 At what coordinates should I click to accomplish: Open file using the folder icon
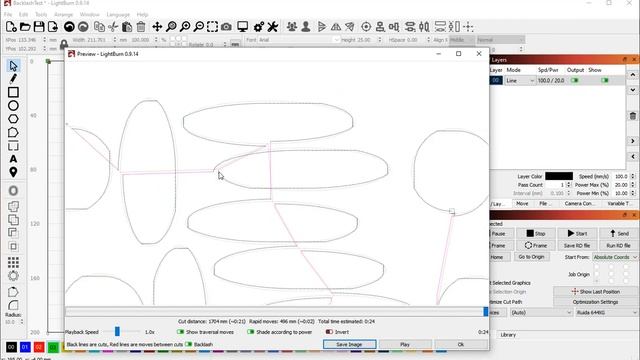pos(25,27)
